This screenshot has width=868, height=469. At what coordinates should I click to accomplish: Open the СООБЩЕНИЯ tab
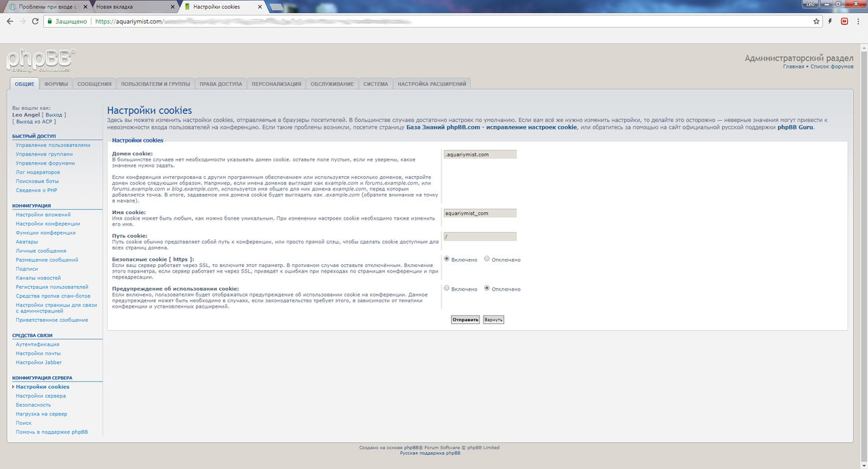click(94, 84)
